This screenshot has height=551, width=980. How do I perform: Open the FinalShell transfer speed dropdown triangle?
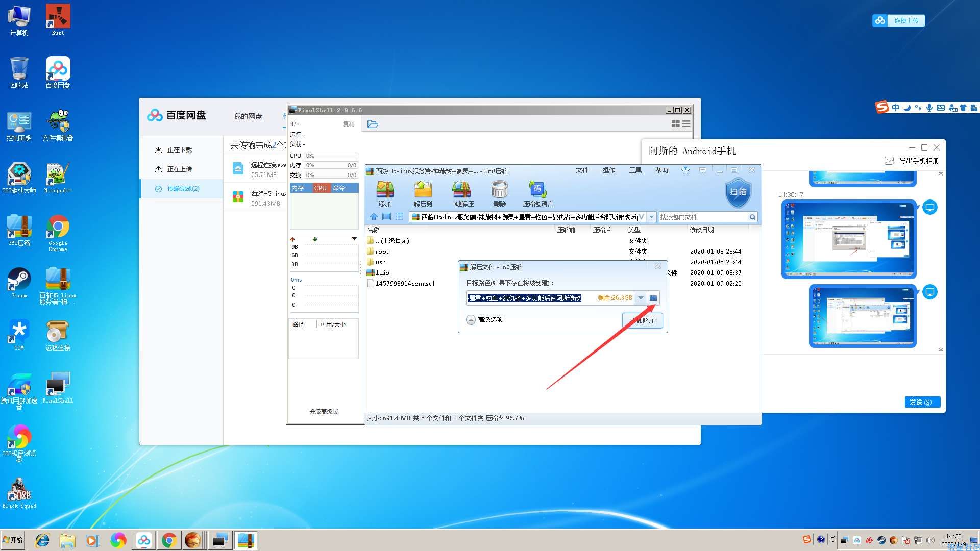coord(354,239)
